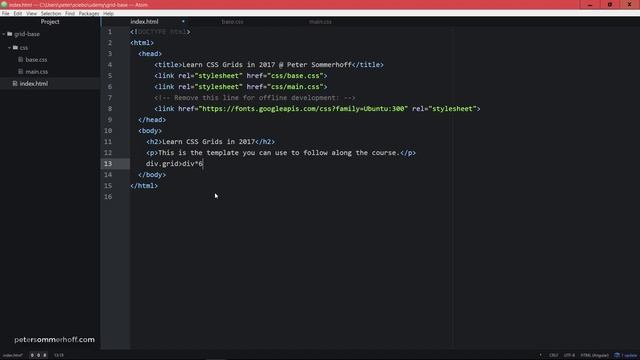Change the HTML grammar selector
Image resolution: width=640 pixels, height=360 pixels.
(595, 356)
